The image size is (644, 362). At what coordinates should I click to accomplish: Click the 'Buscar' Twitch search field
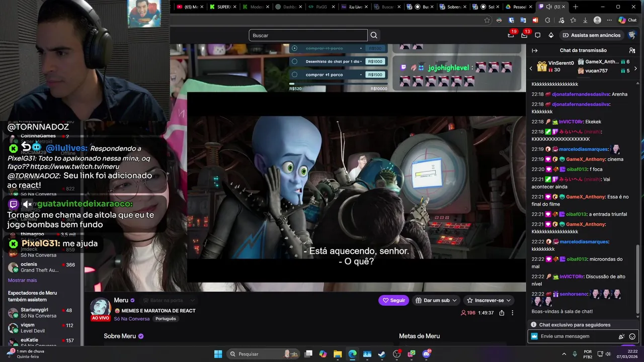click(308, 35)
